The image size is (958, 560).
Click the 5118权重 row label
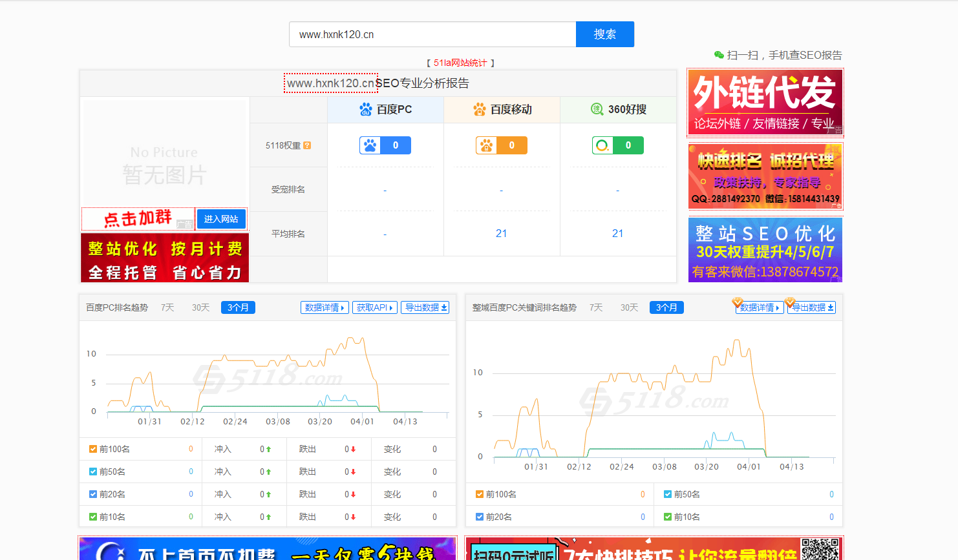(x=283, y=145)
